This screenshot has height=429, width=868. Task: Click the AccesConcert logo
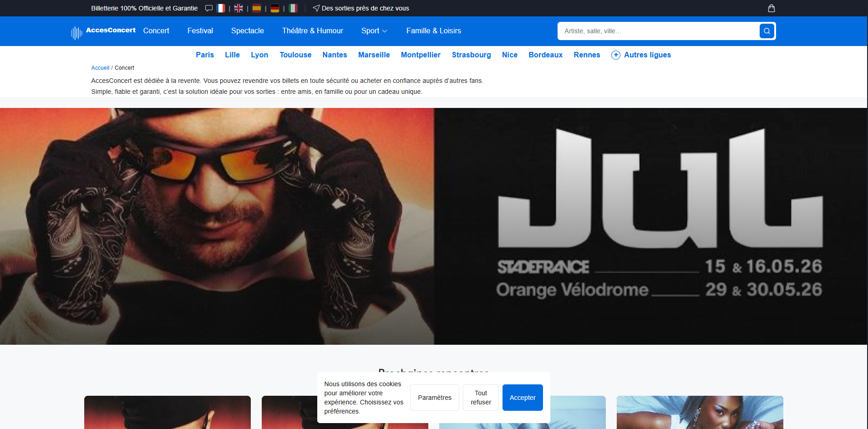pos(103,31)
